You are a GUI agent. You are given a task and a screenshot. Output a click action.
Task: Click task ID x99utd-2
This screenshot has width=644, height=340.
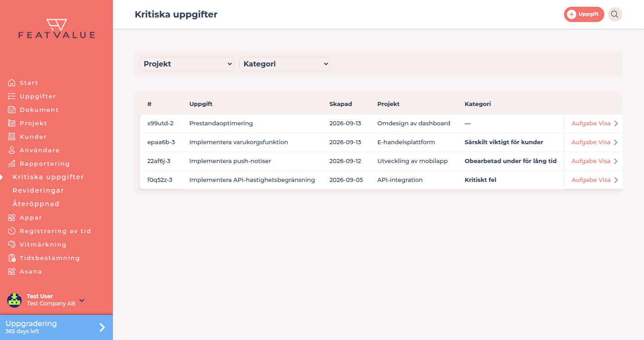[x=160, y=124]
